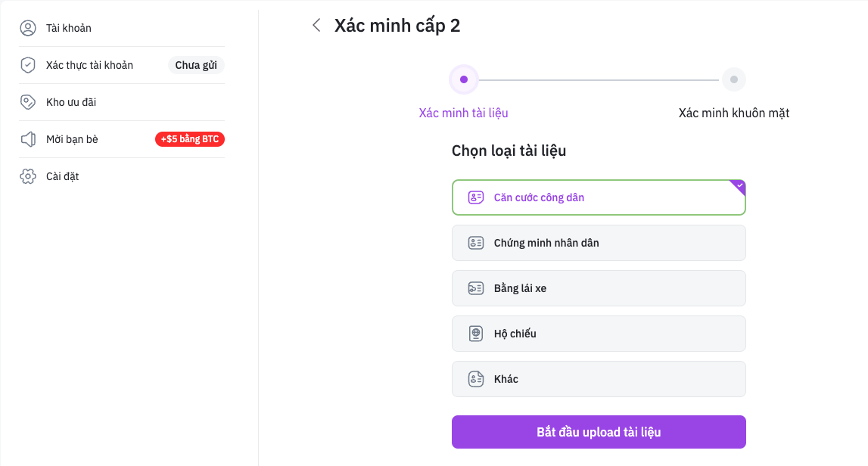Click the passport globe icon beside Hộ chiếu
868x466 pixels.
tap(475, 334)
